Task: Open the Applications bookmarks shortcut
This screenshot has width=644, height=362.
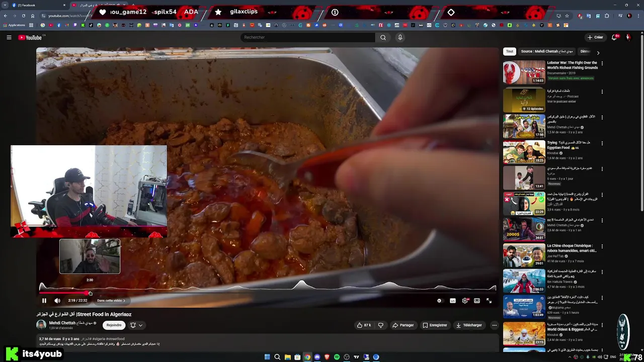Action: (14, 25)
